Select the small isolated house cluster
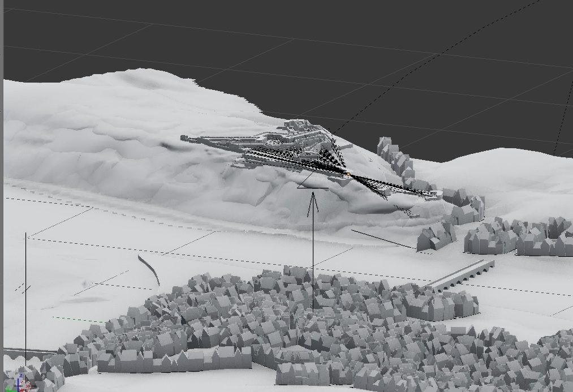 [436, 236]
